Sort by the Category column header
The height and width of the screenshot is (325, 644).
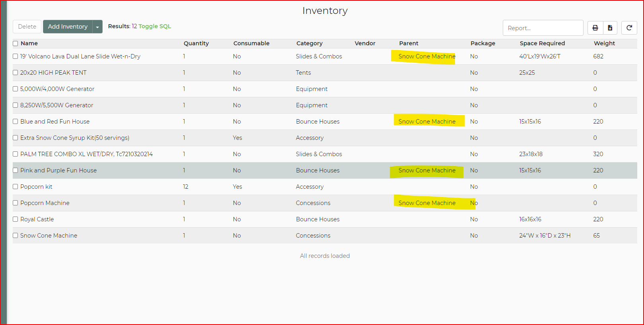tap(309, 43)
